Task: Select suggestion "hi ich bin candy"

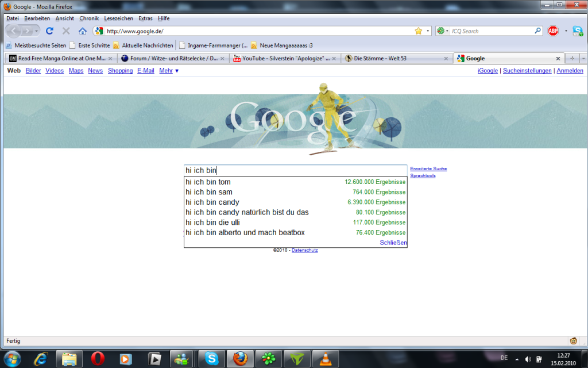Action: tap(212, 202)
